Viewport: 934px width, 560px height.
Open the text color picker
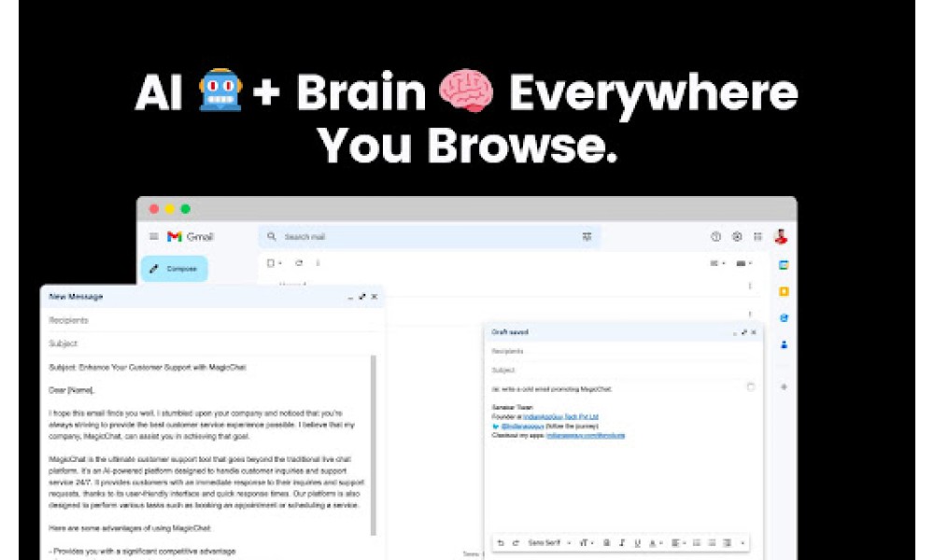(656, 543)
